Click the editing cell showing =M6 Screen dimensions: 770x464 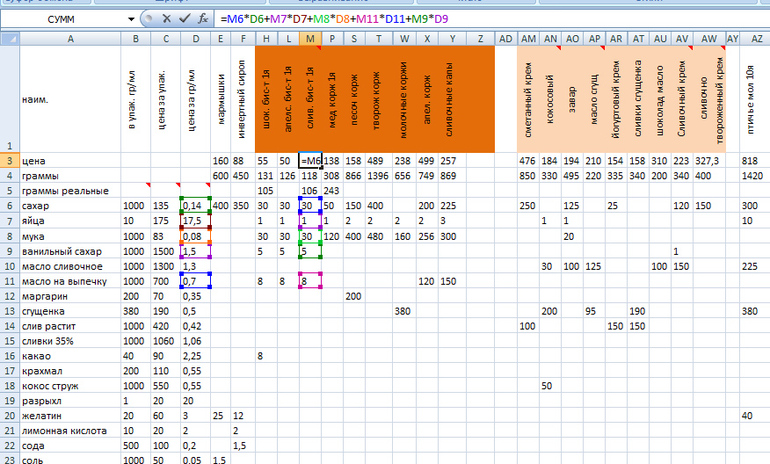311,161
